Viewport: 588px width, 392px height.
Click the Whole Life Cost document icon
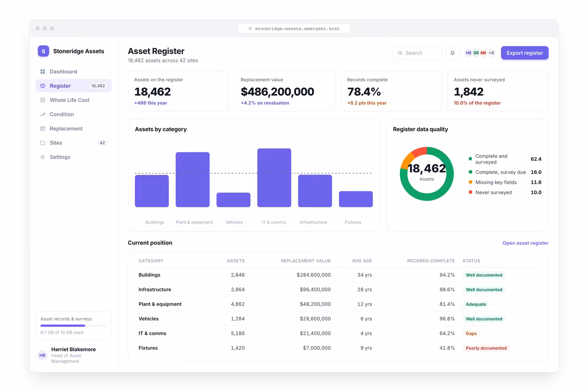[43, 100]
